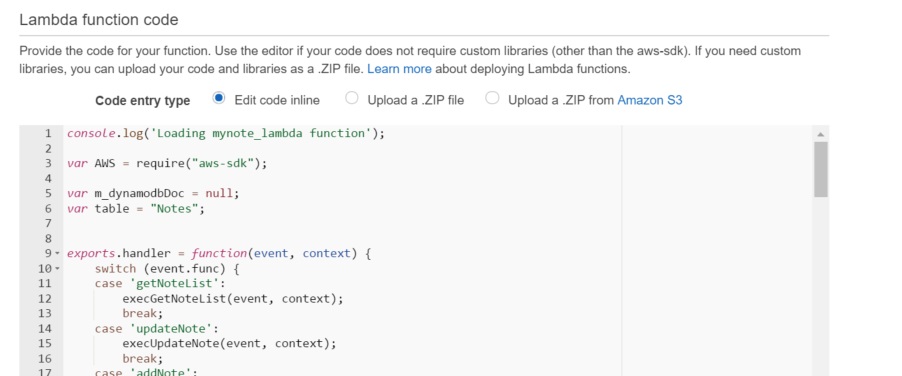Collapse the switch block fold arrow on line 10
The width and height of the screenshot is (902, 376).
pos(57,268)
